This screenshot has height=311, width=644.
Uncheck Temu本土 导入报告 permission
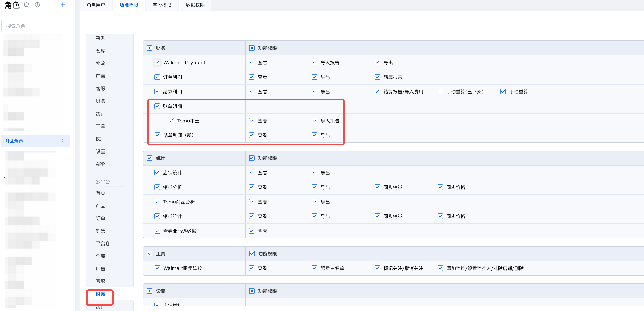click(x=314, y=121)
